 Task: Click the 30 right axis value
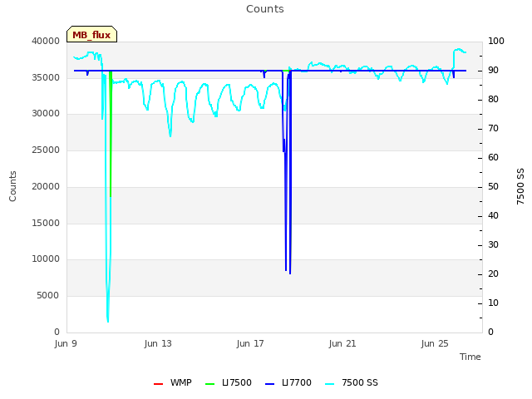click(493, 244)
